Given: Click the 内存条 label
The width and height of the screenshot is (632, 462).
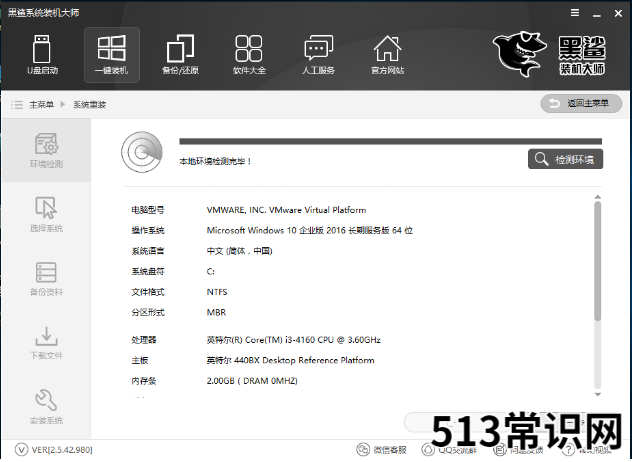Looking at the screenshot, I should [143, 381].
